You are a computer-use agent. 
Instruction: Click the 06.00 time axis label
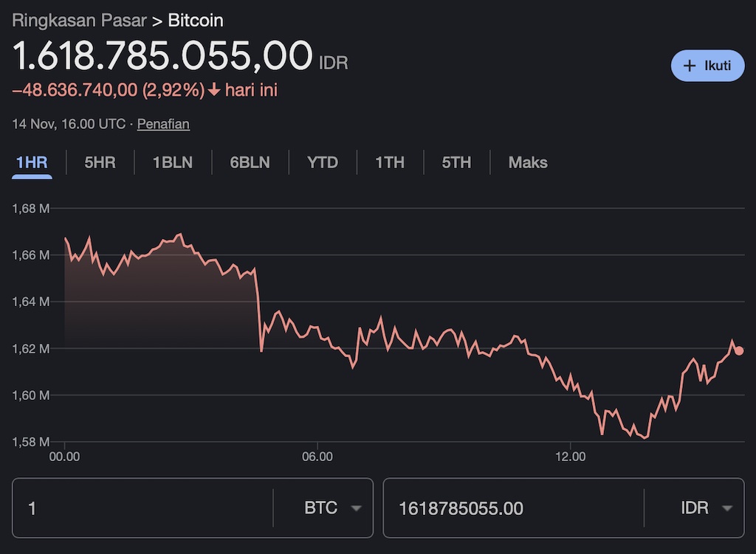coord(317,457)
